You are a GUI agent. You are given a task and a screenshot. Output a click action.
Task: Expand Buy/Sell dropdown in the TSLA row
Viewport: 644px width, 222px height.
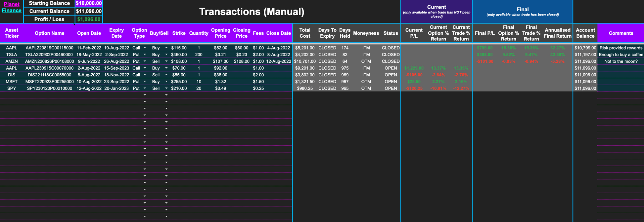click(166, 55)
